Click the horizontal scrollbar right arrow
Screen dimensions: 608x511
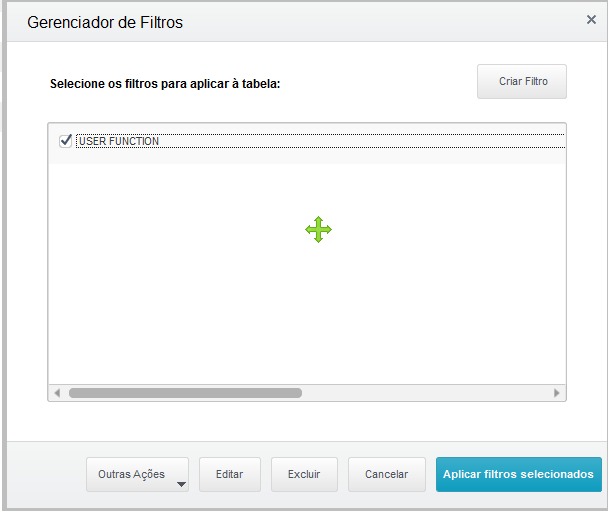pyautogui.click(x=557, y=393)
